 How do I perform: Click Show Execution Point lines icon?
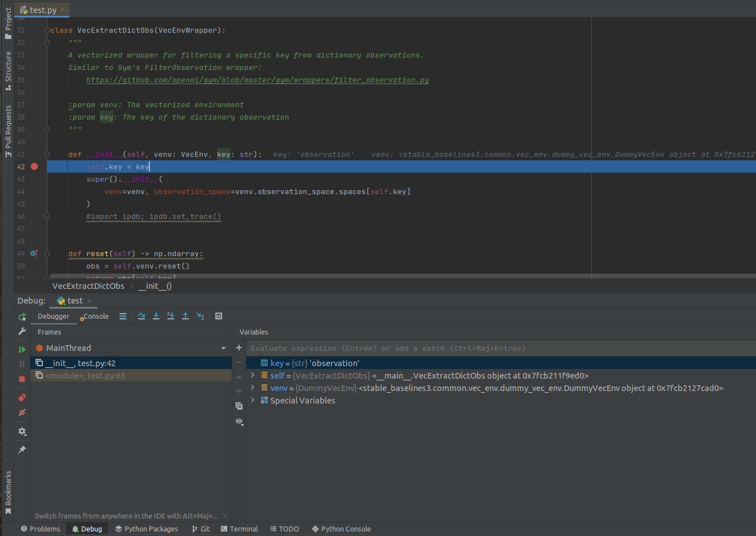[122, 317]
